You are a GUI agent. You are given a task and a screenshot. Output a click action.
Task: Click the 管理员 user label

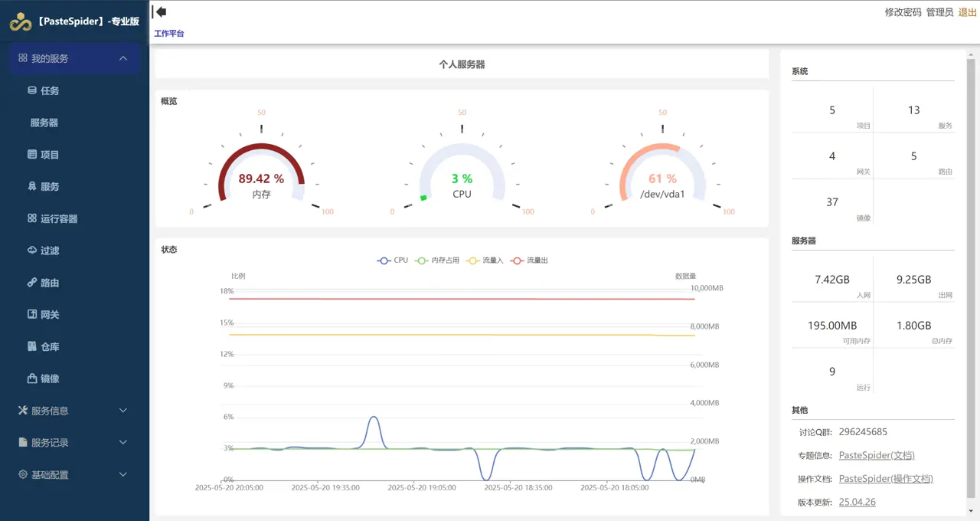940,12
